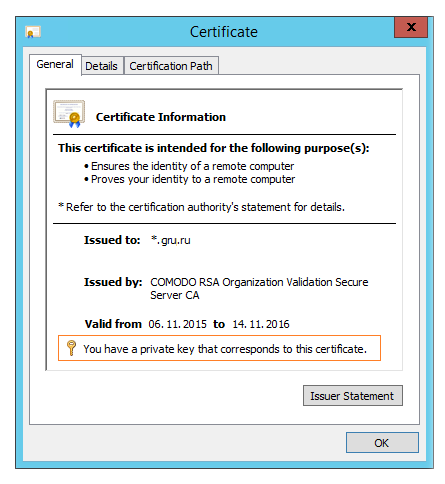Click 'Proves your identity to a remote computer'
Screen dimensions: 445x484
tap(193, 179)
